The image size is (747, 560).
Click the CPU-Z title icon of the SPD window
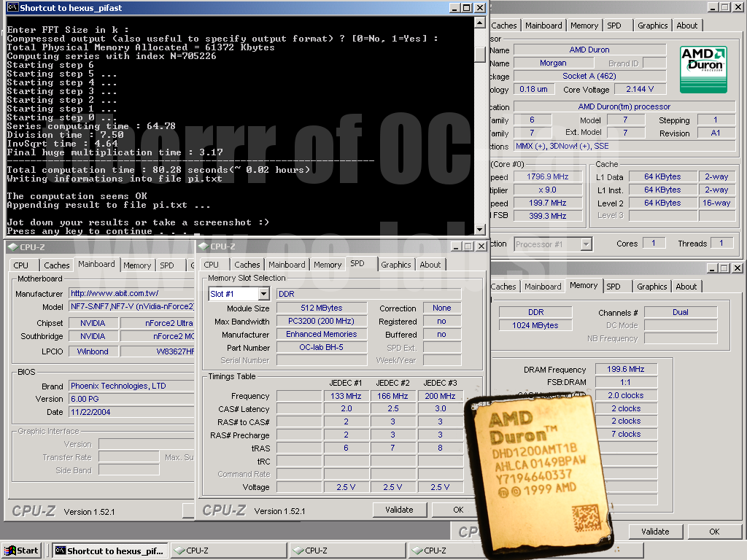(204, 246)
